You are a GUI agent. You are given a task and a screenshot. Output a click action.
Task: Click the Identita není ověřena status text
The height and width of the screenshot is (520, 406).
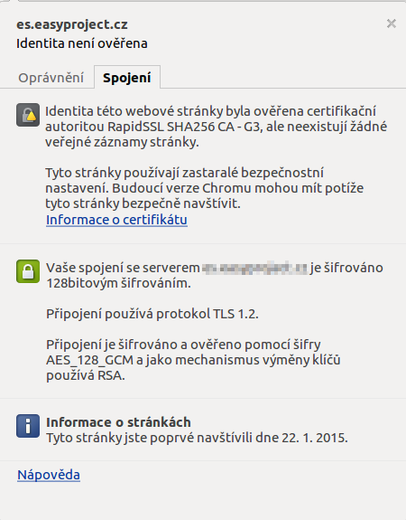click(x=82, y=43)
